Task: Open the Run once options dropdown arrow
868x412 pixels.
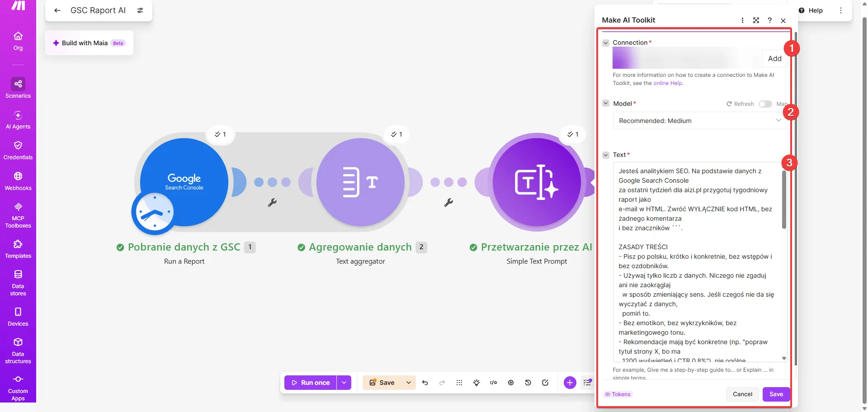Action: coord(344,383)
